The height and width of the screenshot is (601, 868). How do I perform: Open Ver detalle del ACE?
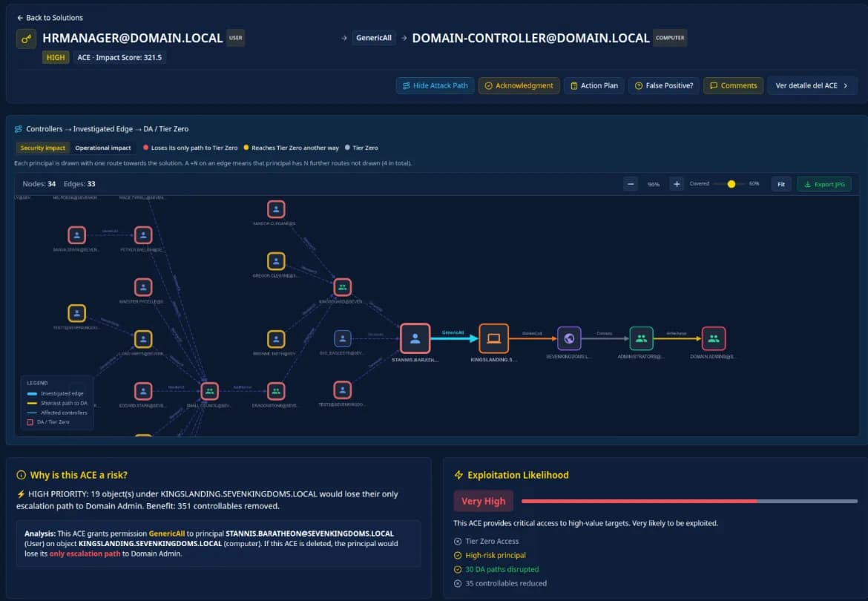812,86
